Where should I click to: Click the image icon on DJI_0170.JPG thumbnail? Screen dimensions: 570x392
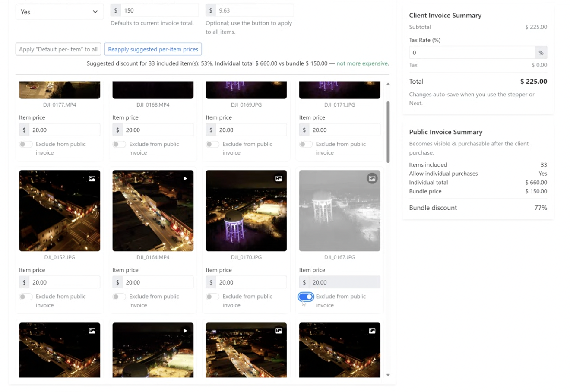279,178
